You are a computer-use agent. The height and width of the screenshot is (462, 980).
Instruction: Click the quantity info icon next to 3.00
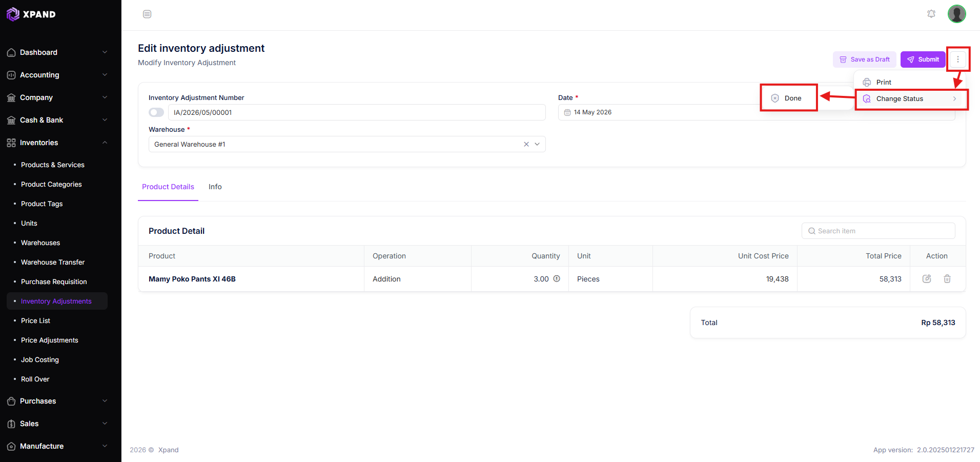pyautogui.click(x=557, y=279)
